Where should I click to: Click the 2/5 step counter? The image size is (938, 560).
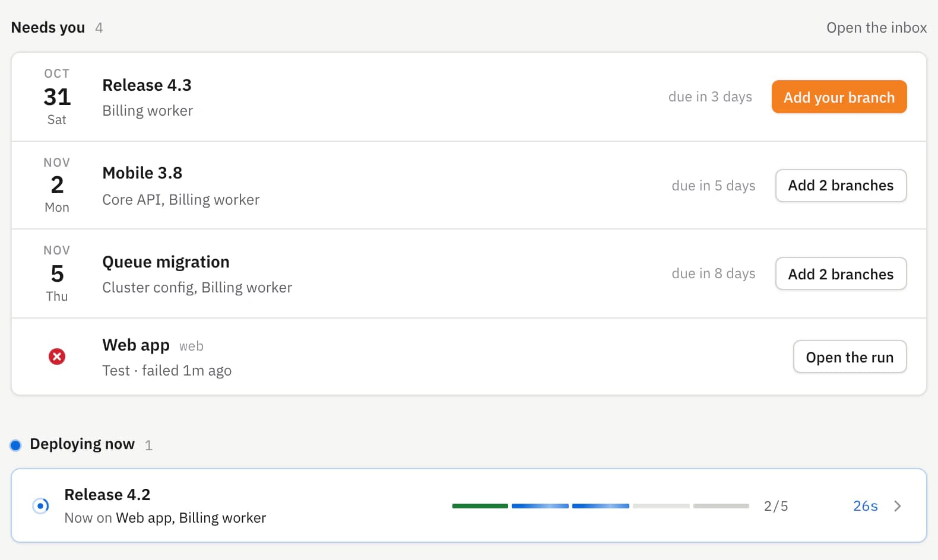776,506
